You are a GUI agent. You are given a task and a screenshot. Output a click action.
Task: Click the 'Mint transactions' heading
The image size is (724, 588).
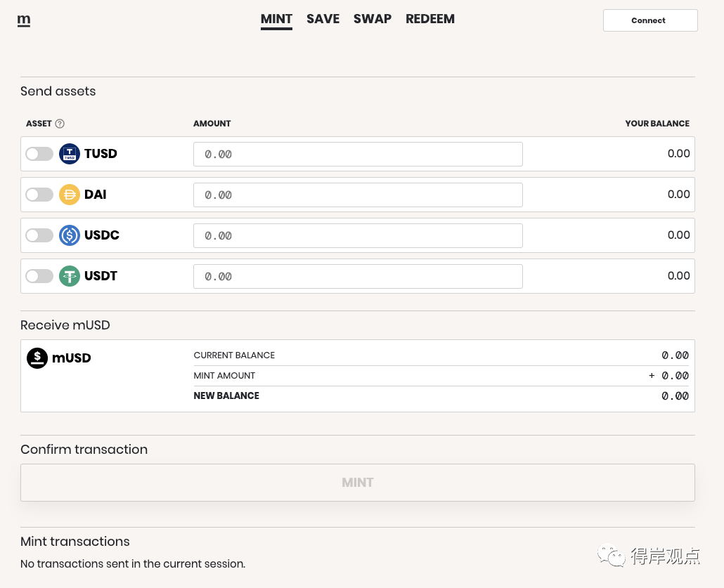[x=75, y=542]
